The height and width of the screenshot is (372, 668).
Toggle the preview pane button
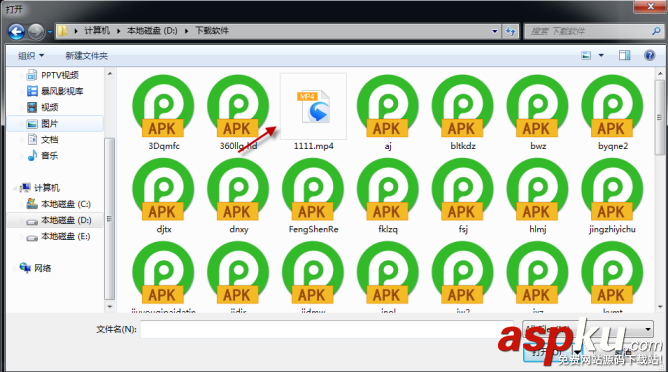tap(625, 55)
